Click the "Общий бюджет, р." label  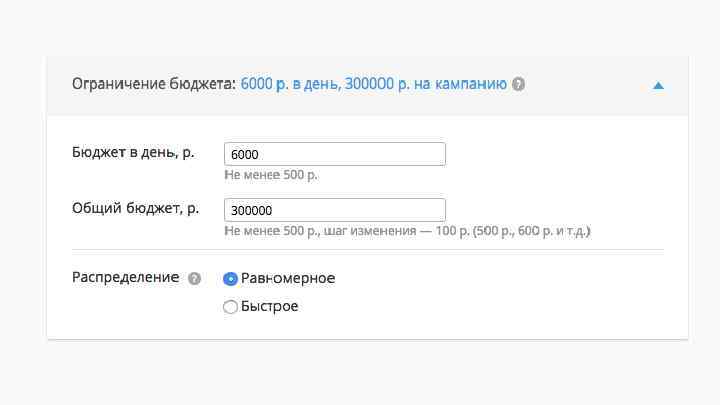[136, 209]
